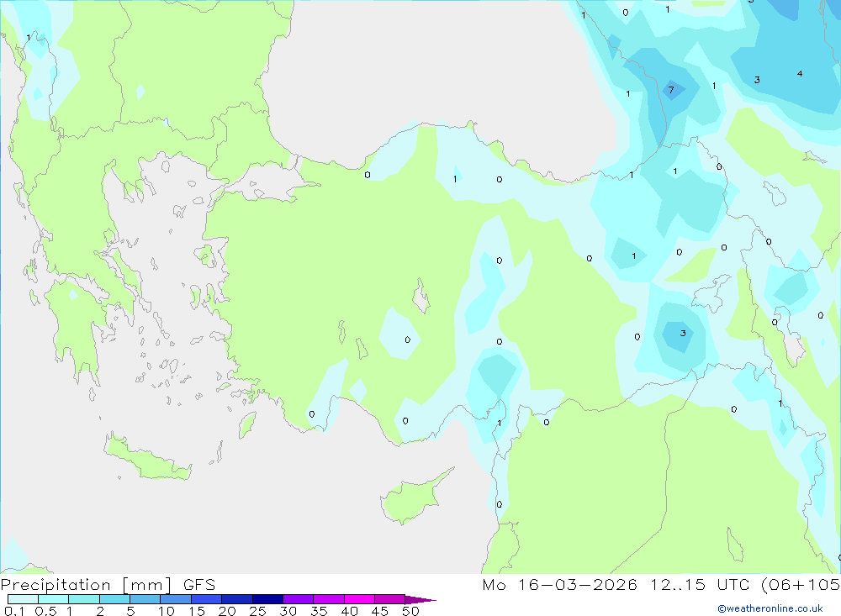841x616 pixels.
Task: Click the "30" legend scale label
Action: click(288, 611)
